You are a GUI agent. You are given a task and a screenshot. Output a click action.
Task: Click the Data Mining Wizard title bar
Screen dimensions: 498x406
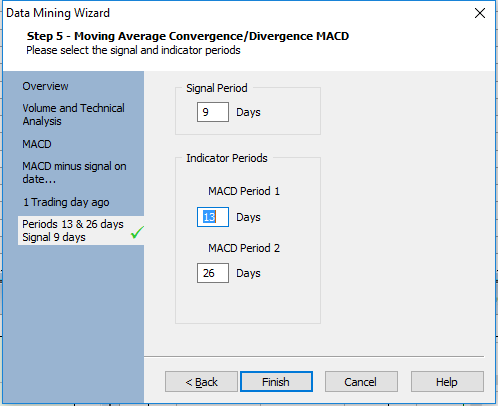click(x=233, y=13)
